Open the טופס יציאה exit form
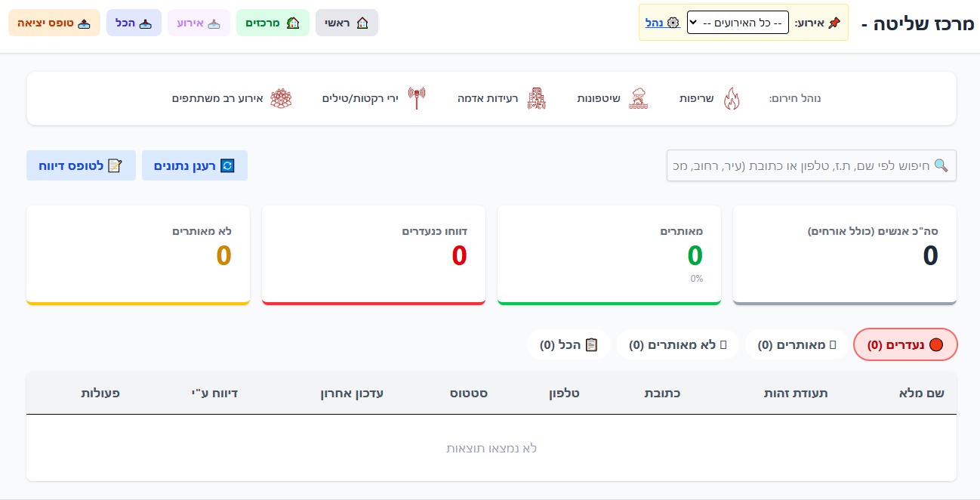Image resolution: width=980 pixels, height=500 pixels. [x=54, y=23]
